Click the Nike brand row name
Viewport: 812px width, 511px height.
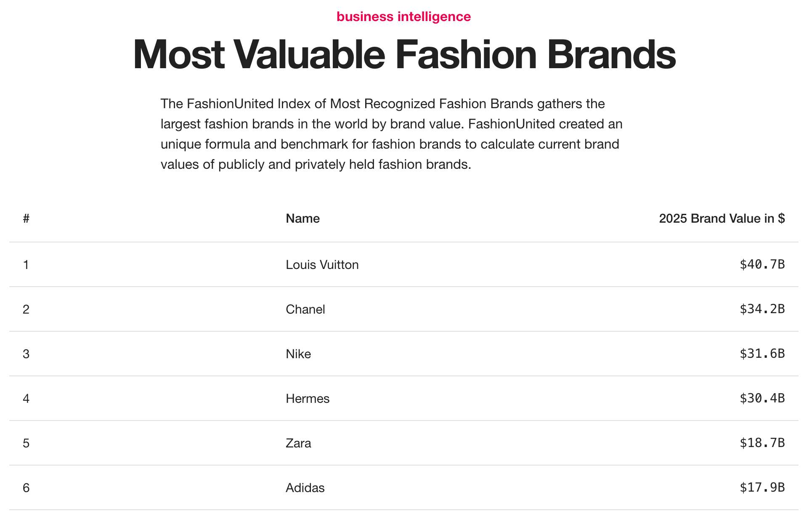tap(298, 354)
